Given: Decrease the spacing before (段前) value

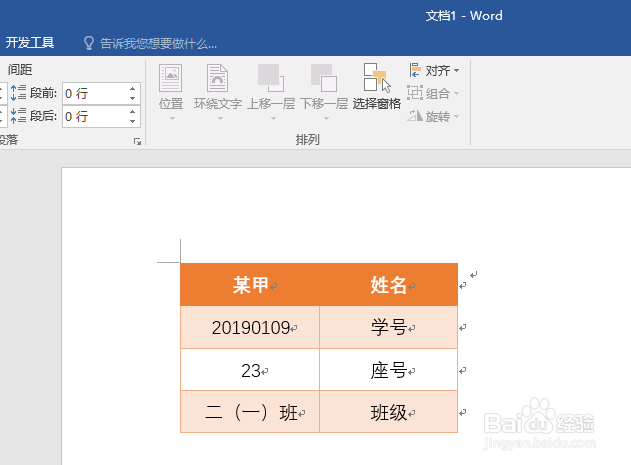Looking at the screenshot, I should click(x=132, y=98).
